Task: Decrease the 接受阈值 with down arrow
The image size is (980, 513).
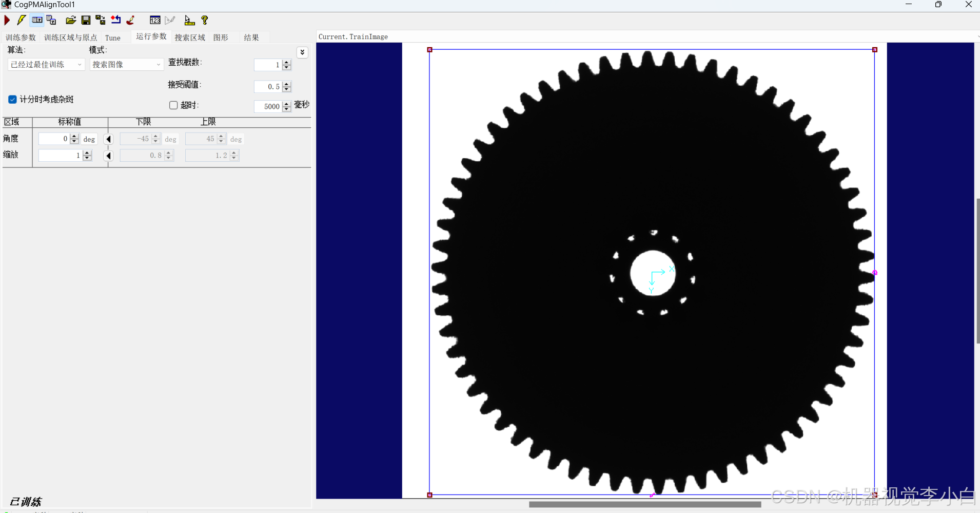Action: coord(287,89)
